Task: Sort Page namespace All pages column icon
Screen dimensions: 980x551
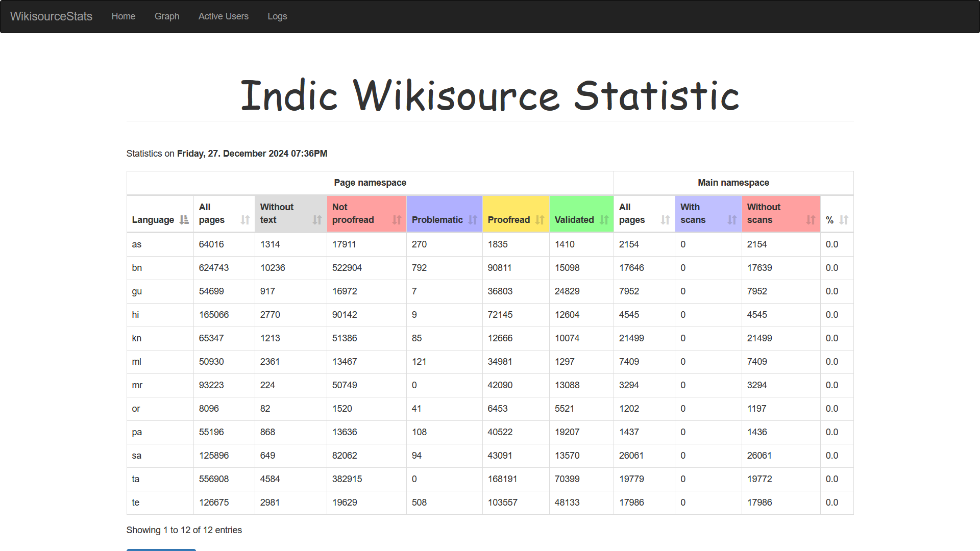Action: point(245,220)
